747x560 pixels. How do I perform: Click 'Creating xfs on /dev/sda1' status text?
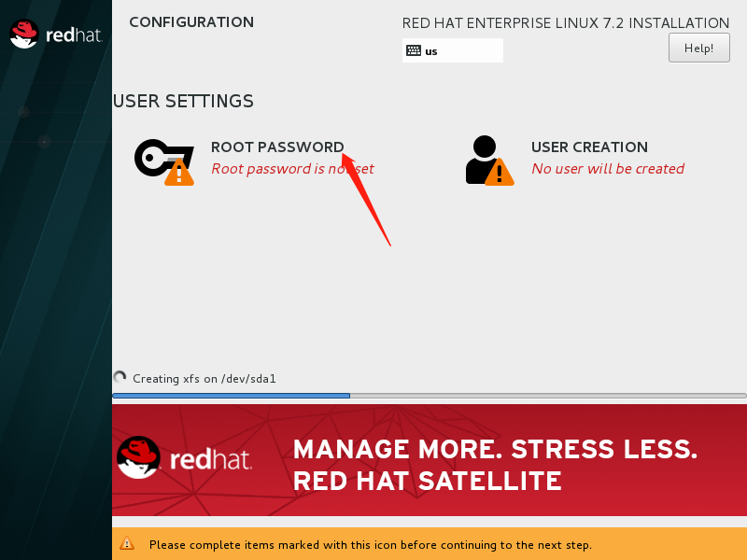click(204, 379)
